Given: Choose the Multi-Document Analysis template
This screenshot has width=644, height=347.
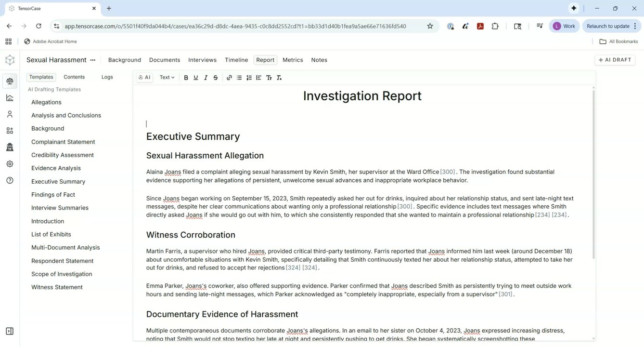Looking at the screenshot, I should [65, 247].
